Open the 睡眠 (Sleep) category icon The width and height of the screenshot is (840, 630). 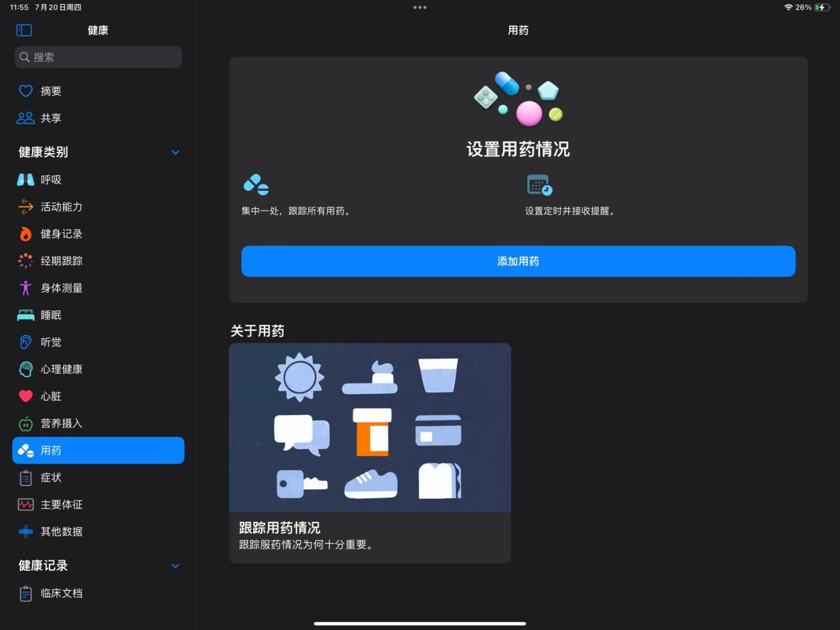(x=25, y=315)
